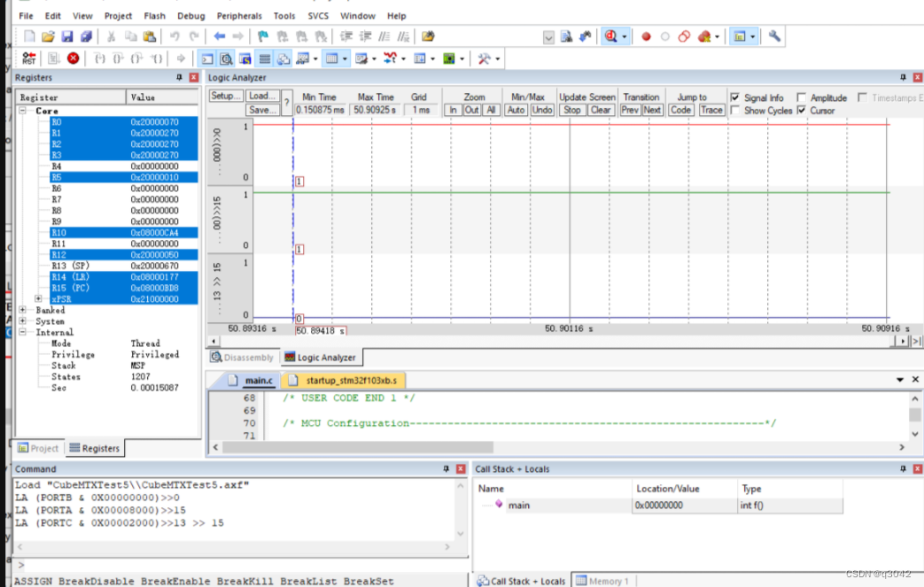The image size is (924, 587).
Task: Collapse the Internal register group
Action: (22, 332)
